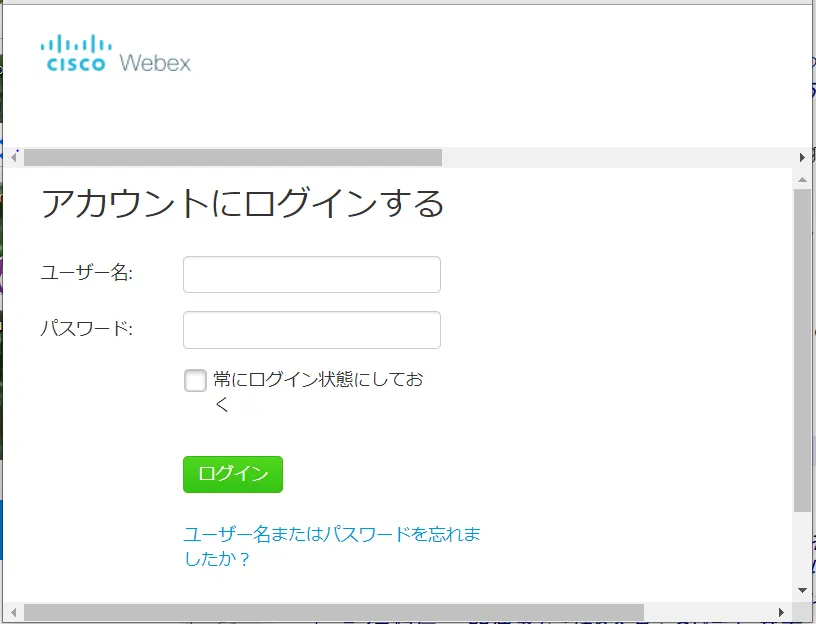The height and width of the screenshot is (624, 816).
Task: Click the up arrow on the vertical scrollbar
Action: pyautogui.click(x=801, y=179)
